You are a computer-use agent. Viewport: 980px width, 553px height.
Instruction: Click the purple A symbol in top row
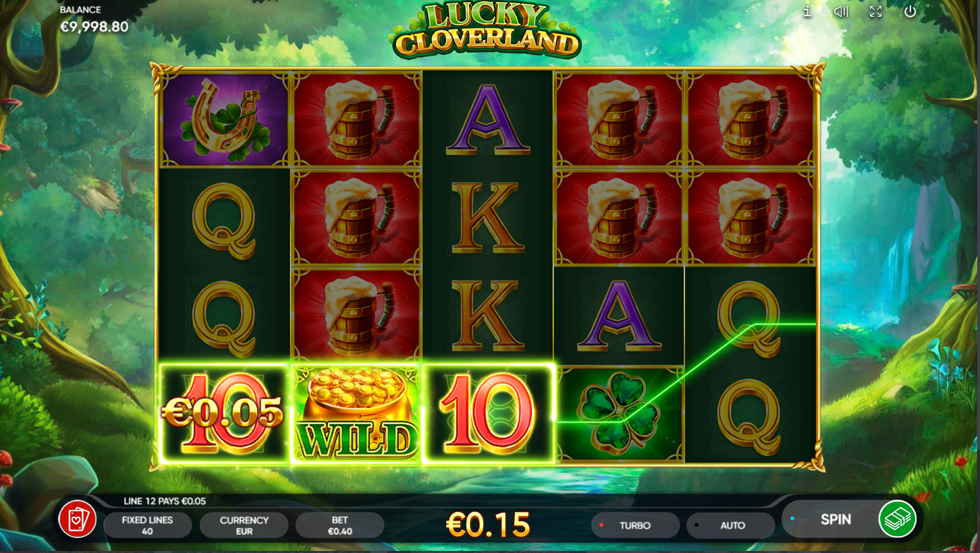[x=487, y=119]
